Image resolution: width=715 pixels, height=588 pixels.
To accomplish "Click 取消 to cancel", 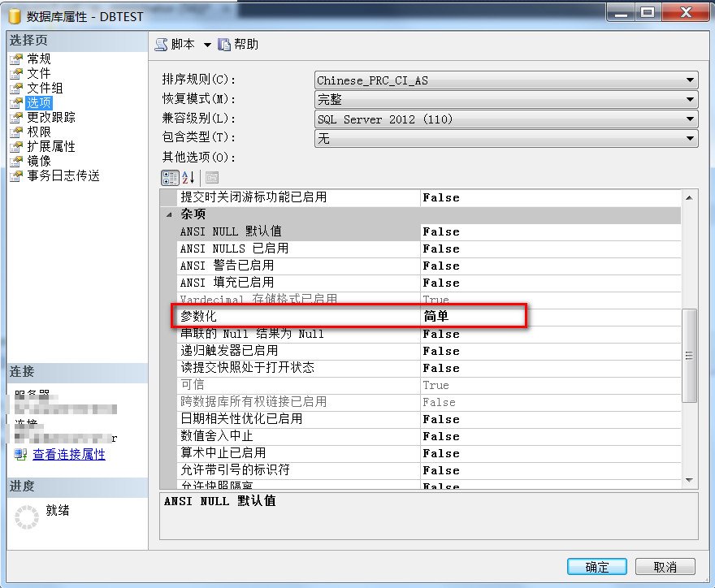I will click(665, 567).
